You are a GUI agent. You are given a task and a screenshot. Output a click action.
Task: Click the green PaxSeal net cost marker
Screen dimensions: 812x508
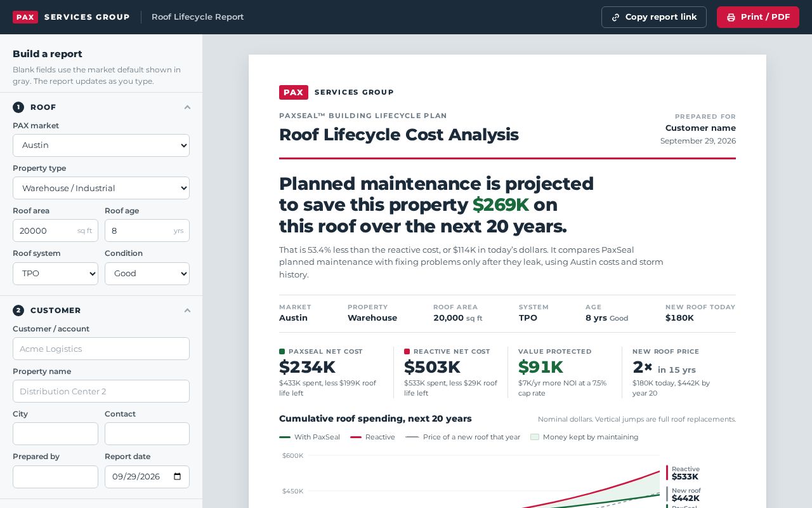pos(282,351)
